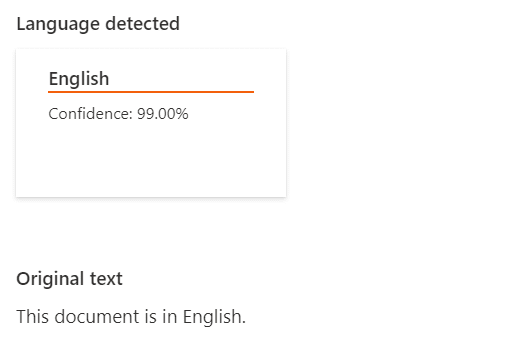Click the word 'is' in the original text
This screenshot has height=364, width=505.
151,316
